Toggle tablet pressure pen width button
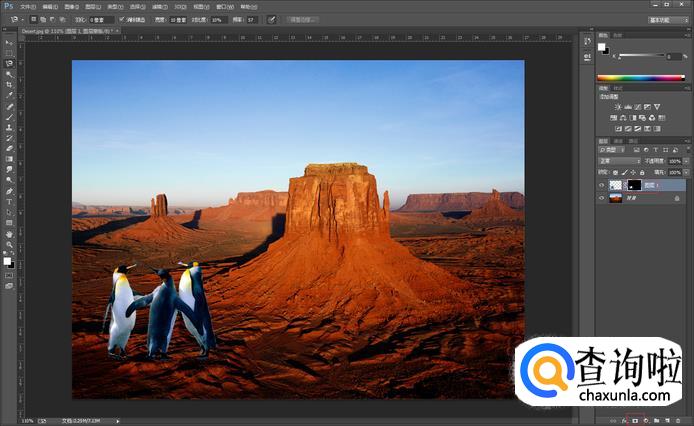The height and width of the screenshot is (426, 694). (272, 19)
